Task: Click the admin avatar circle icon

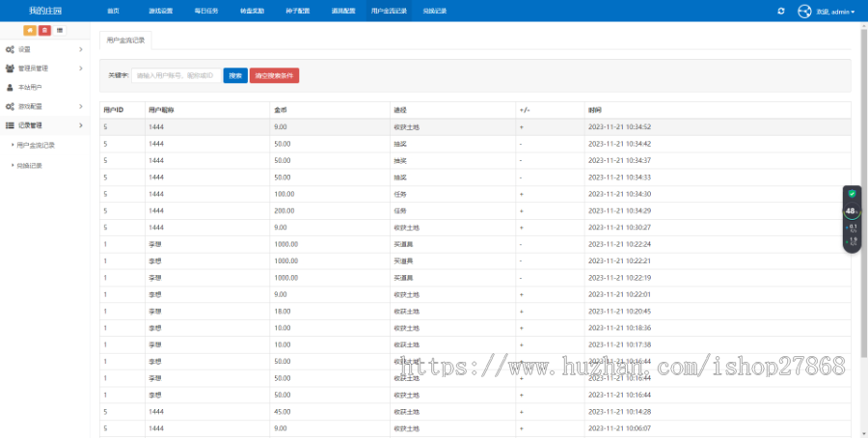Action: point(804,11)
